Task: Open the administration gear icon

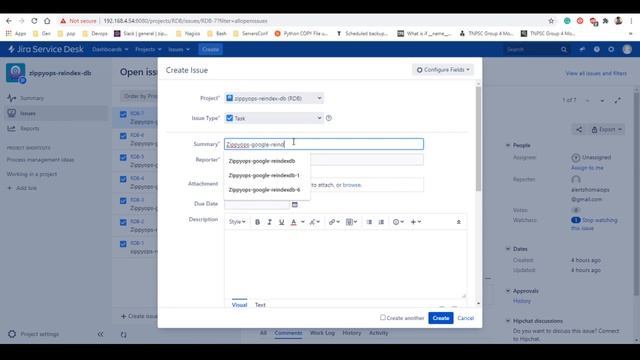Action: pyautogui.click(x=611, y=49)
